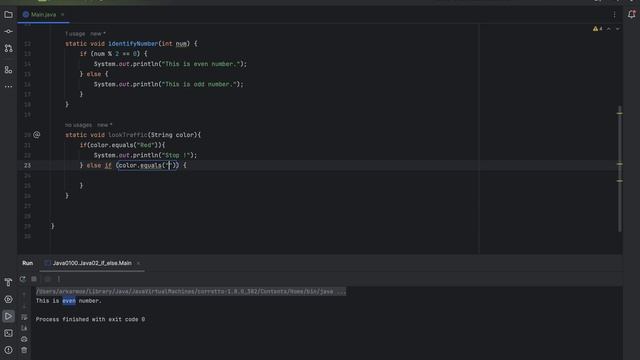Viewport: 640px width, 360px height.
Task: Click the java path line in console
Action: (191, 291)
